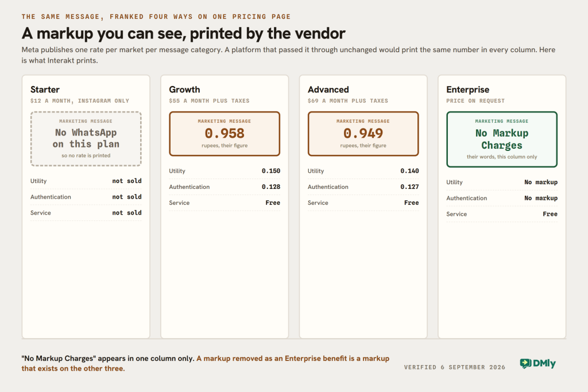588x392 pixels.
Task: Click the Enterprise Utility No markup value
Action: pyautogui.click(x=541, y=182)
